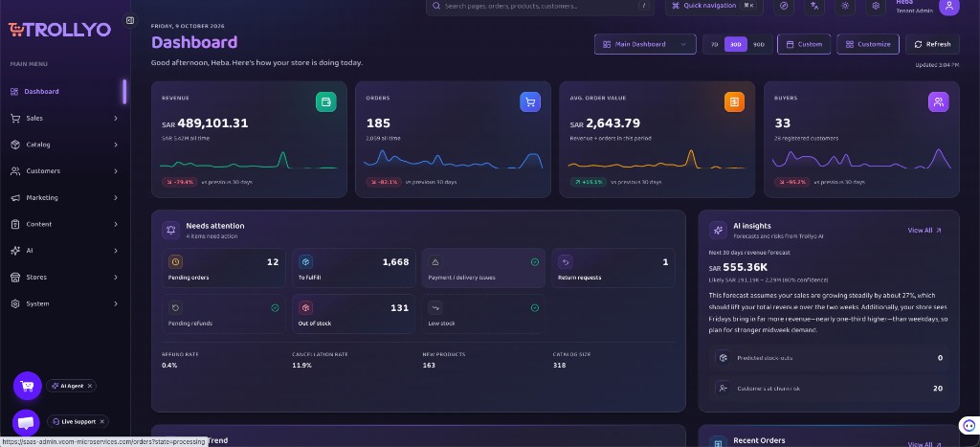Expand the Catalog menu in sidebar

[64, 145]
